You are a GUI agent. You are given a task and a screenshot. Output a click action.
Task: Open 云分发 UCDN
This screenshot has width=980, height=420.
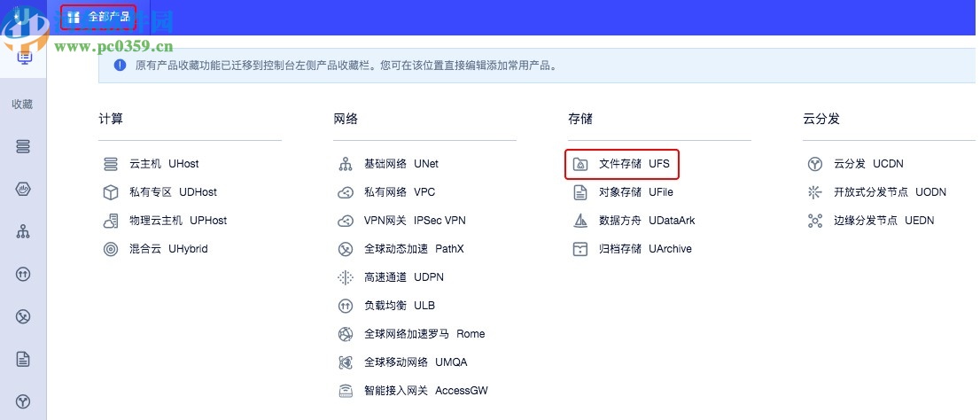point(868,164)
